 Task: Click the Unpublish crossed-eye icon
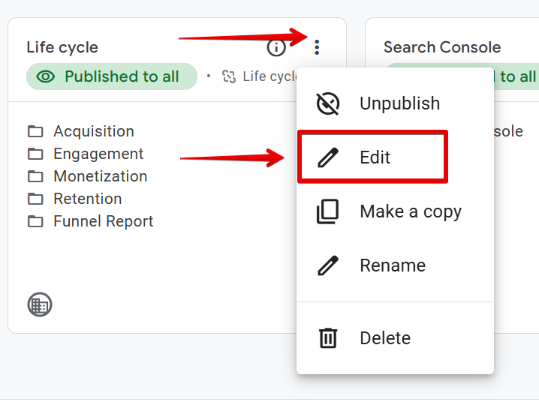(328, 103)
